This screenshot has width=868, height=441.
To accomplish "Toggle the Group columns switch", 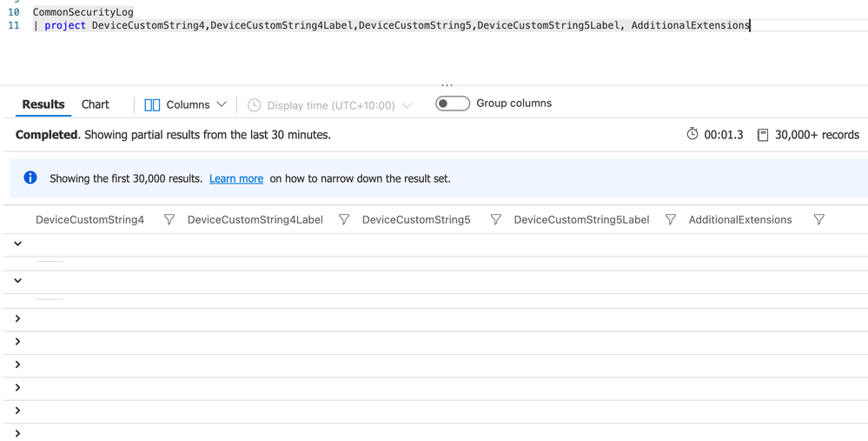I will [452, 104].
